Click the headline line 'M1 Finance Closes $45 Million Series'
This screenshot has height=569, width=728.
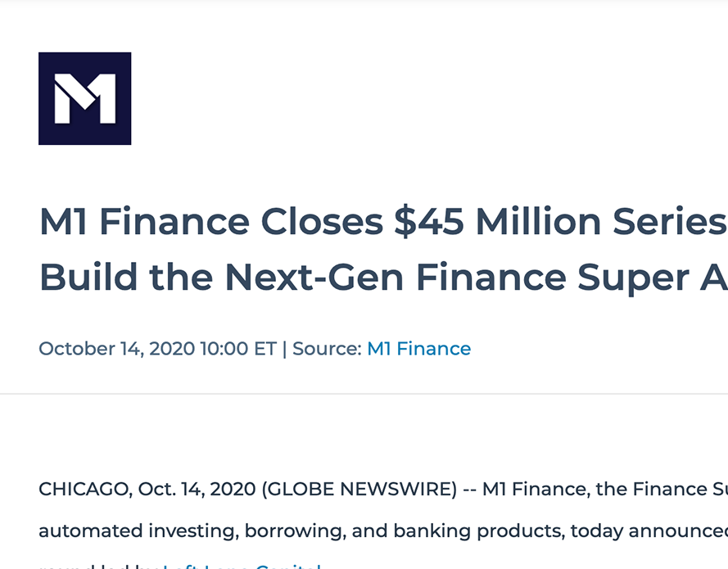click(383, 221)
